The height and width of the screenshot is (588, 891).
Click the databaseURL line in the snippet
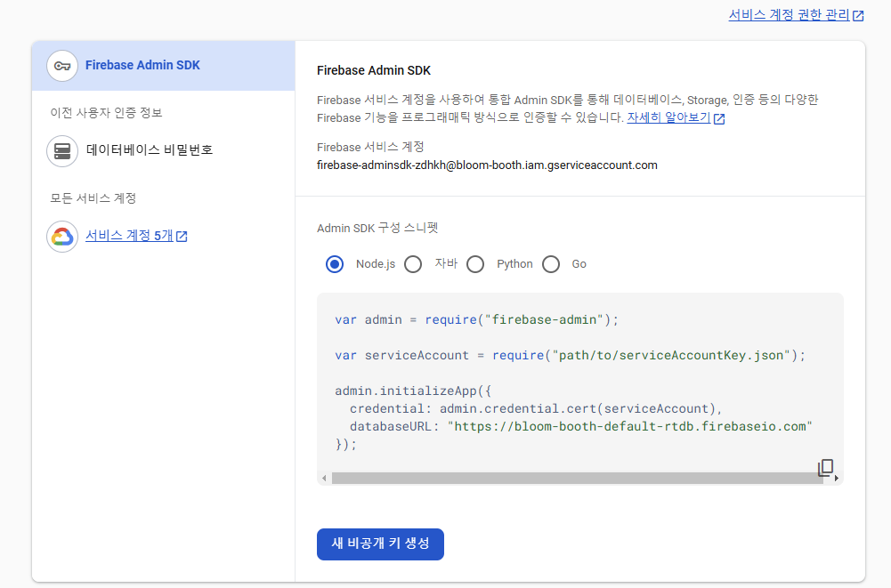click(x=580, y=427)
